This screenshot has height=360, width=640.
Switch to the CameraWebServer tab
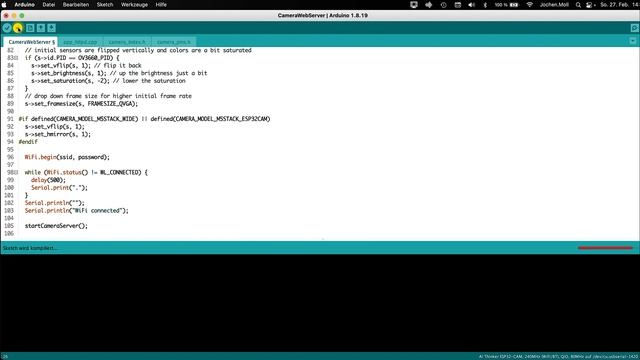tap(31, 42)
